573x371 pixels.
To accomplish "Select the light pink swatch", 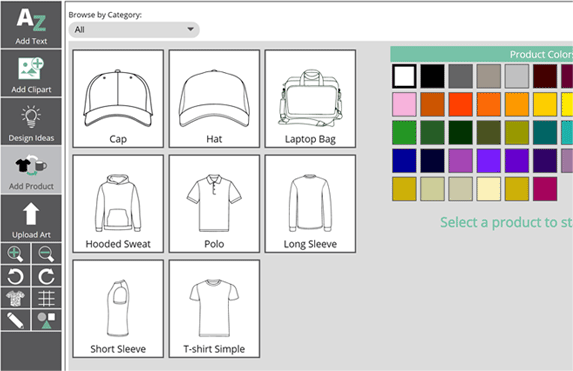I will tap(404, 104).
